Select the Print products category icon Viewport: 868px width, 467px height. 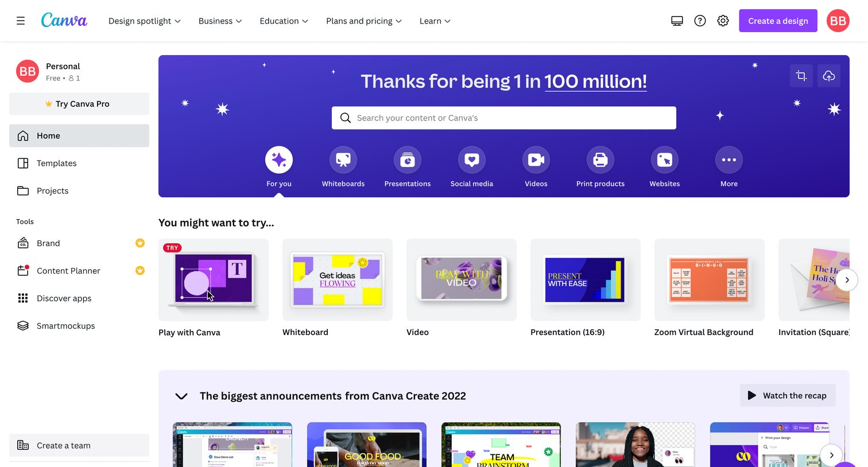tap(600, 159)
